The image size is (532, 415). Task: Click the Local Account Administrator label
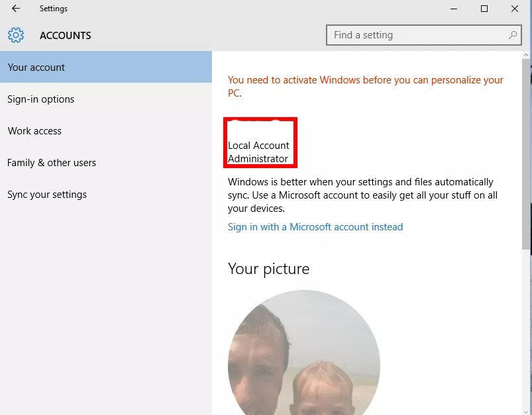259,152
